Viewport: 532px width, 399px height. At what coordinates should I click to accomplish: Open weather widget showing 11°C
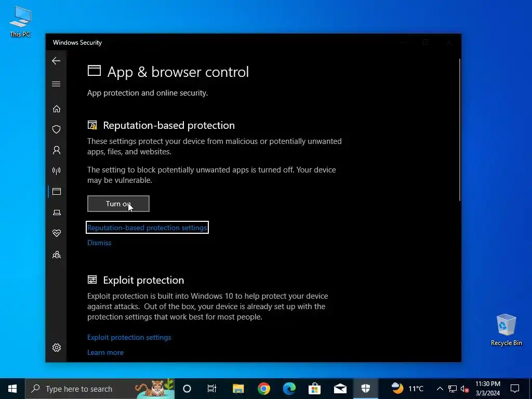[x=407, y=389]
